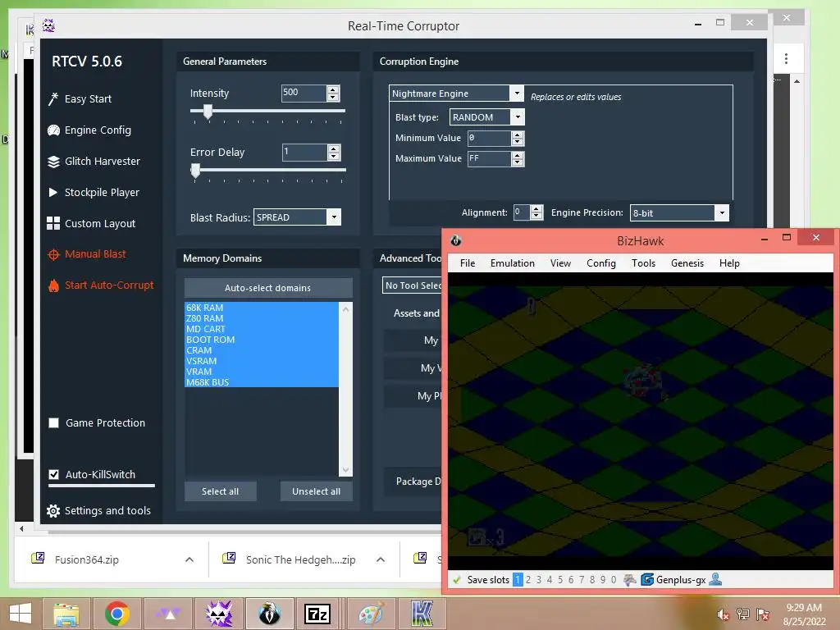Image resolution: width=840 pixels, height=630 pixels.
Task: Open BizHawk Tools menu
Action: pos(643,263)
